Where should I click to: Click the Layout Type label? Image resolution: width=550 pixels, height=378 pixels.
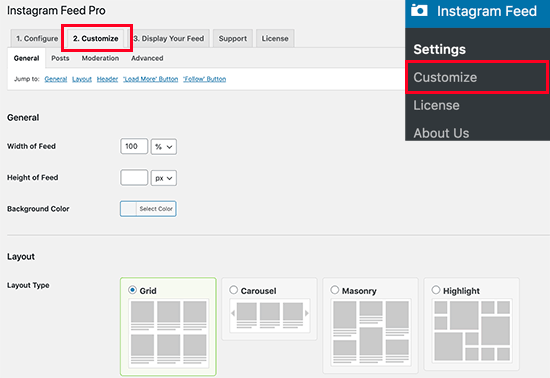tap(28, 285)
